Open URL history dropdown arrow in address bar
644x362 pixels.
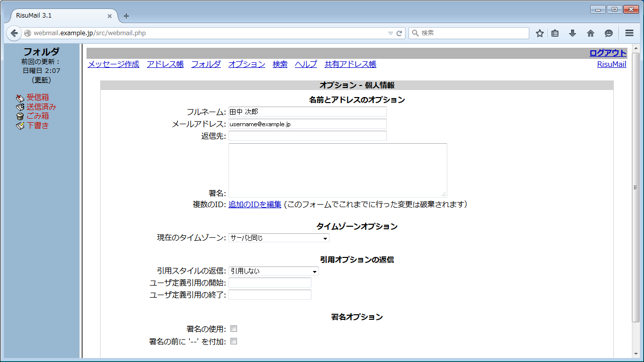(x=390, y=33)
